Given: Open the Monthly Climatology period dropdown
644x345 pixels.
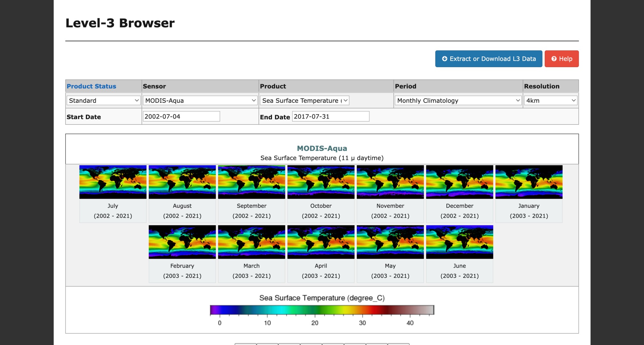Looking at the screenshot, I should click(x=458, y=100).
